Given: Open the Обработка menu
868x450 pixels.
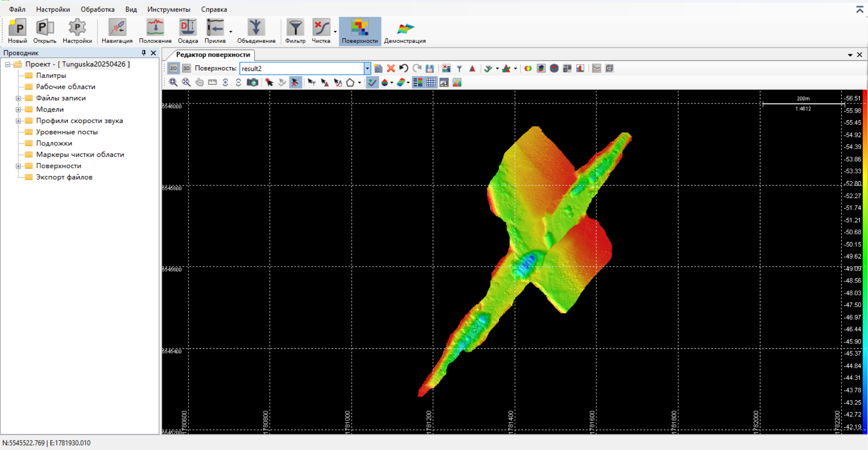Looking at the screenshot, I should pos(98,9).
